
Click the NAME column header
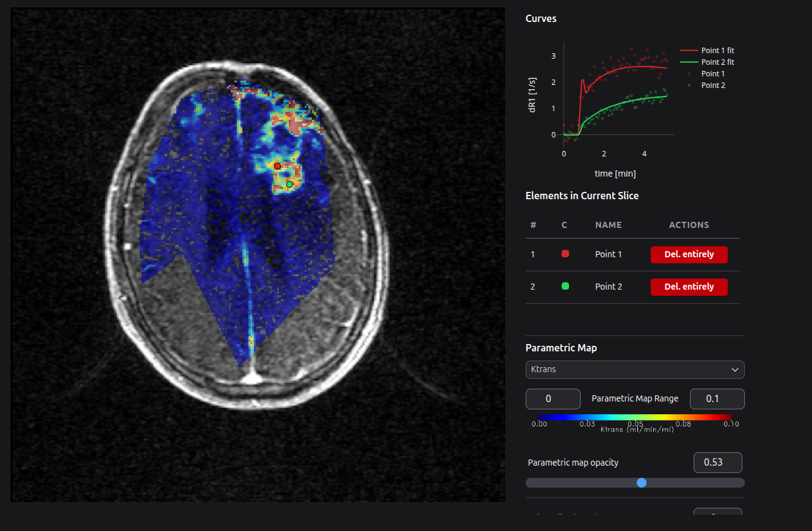[x=608, y=225]
